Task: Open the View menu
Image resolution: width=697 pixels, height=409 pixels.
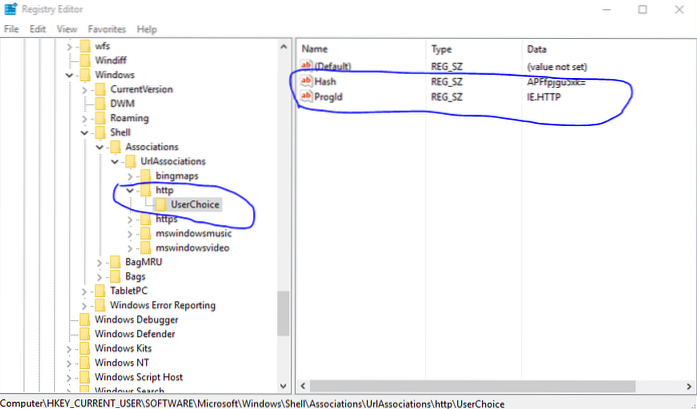Action: pyautogui.click(x=67, y=30)
